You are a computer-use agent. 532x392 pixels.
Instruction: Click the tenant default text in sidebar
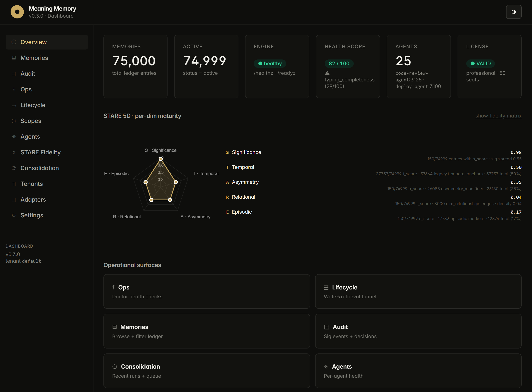[23, 261]
